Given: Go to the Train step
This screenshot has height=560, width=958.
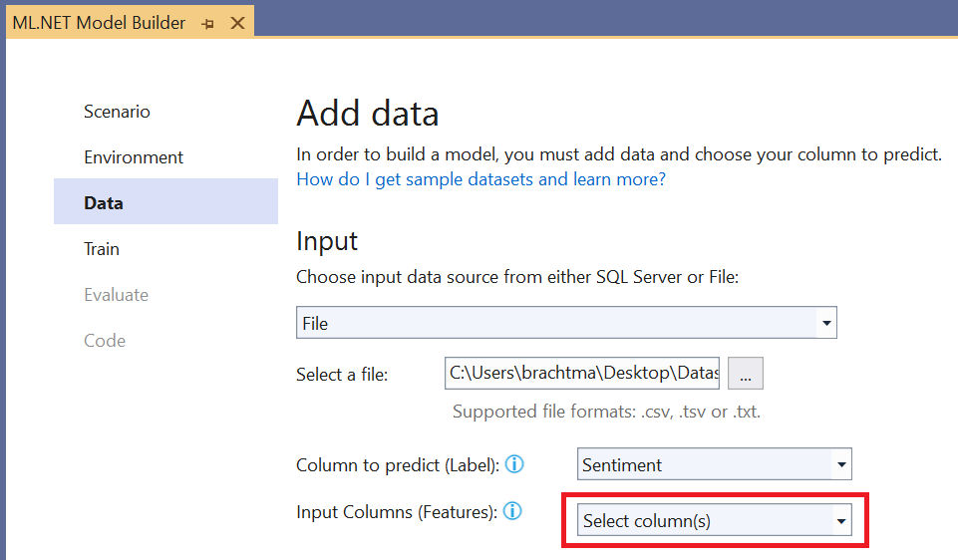Looking at the screenshot, I should click(102, 249).
